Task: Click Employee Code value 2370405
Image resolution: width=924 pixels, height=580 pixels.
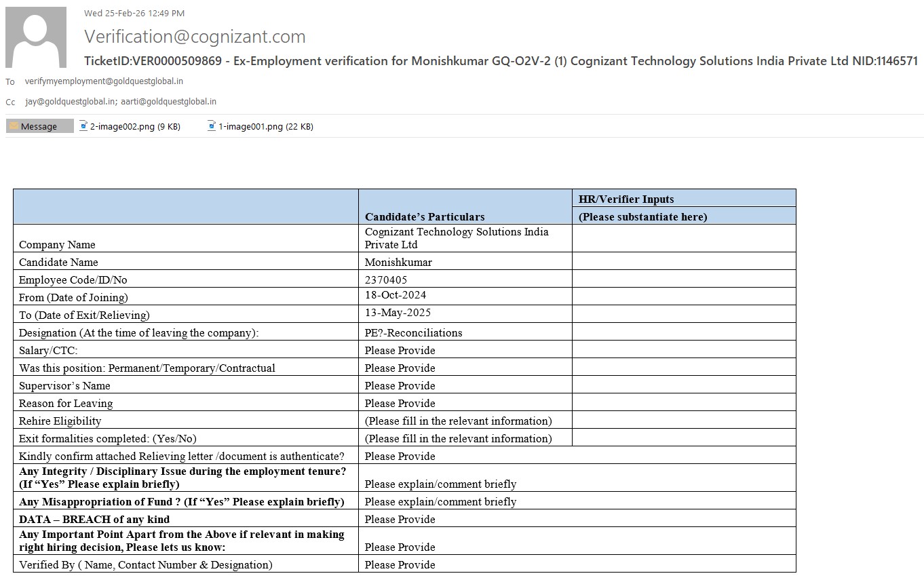Action: 386,279
